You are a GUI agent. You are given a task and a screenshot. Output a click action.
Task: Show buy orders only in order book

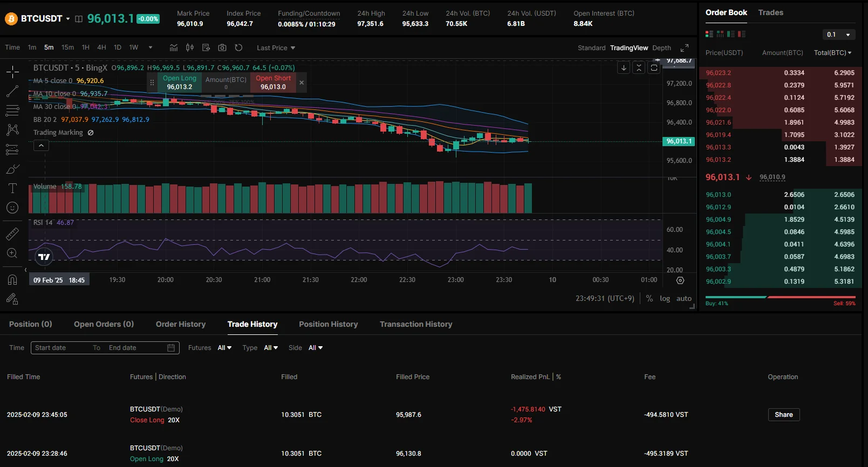(x=731, y=34)
